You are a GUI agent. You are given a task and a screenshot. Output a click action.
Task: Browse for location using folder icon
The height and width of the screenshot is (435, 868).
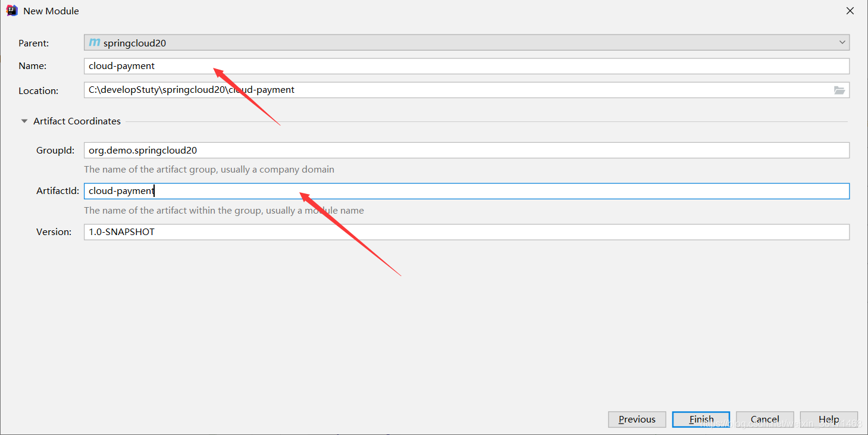pyautogui.click(x=839, y=90)
